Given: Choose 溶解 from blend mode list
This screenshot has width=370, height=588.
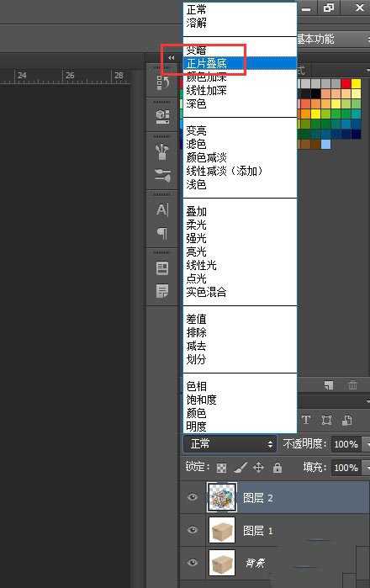Looking at the screenshot, I should click(x=240, y=23).
